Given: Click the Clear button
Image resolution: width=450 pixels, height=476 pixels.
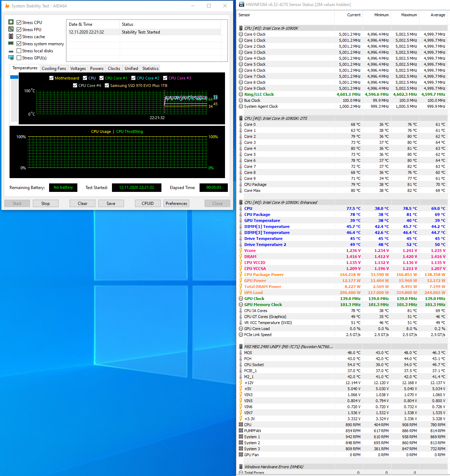Looking at the screenshot, I should click(x=83, y=204).
